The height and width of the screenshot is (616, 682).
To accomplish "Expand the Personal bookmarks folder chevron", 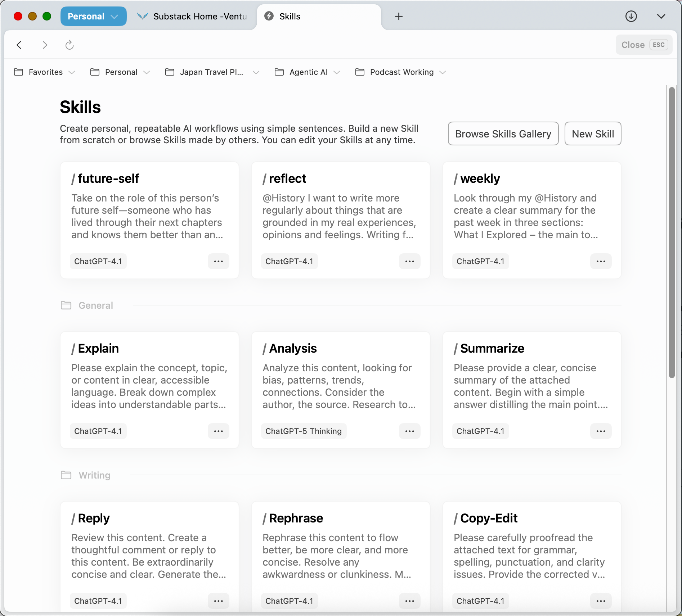I will (x=147, y=73).
